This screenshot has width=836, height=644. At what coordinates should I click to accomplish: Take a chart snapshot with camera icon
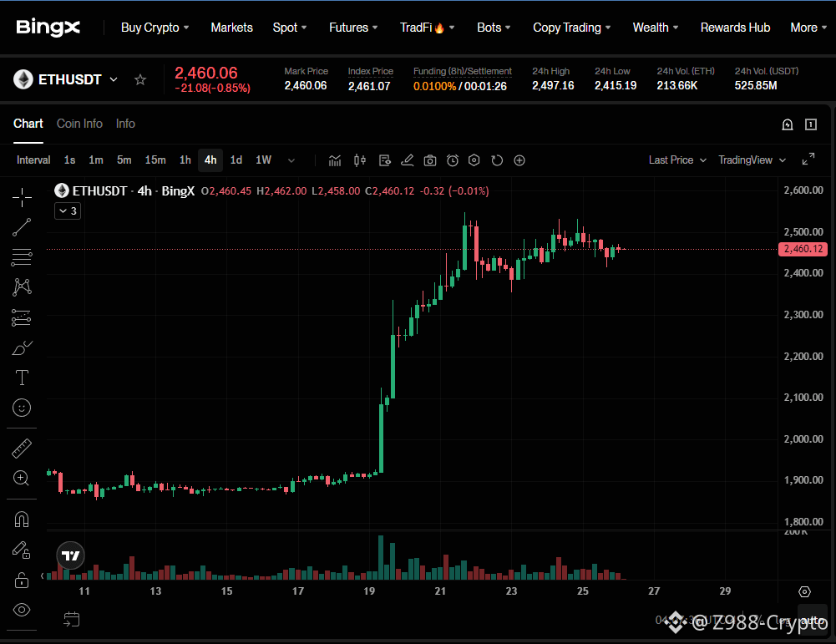pyautogui.click(x=430, y=160)
